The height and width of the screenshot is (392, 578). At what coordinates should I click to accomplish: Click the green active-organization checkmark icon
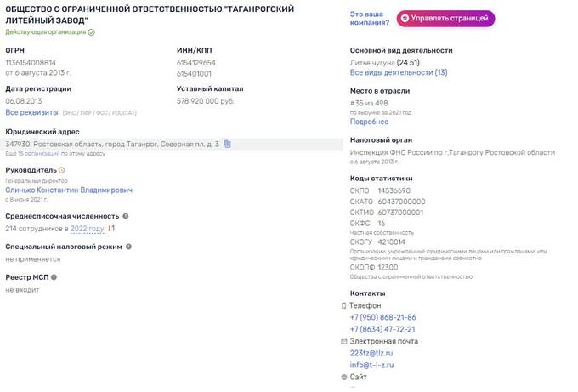point(92,32)
